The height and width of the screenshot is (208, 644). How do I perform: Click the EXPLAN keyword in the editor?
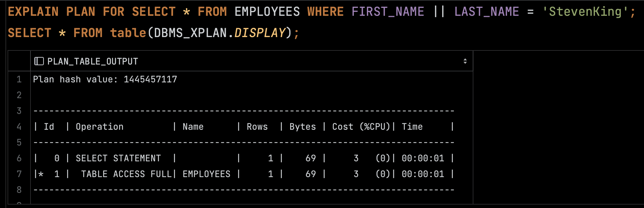[x=33, y=12]
